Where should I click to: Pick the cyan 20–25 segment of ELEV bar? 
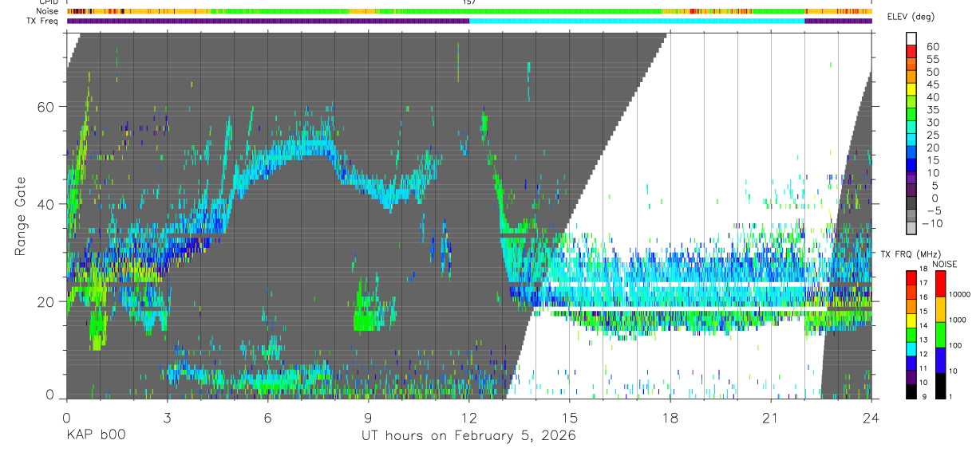tap(911, 141)
